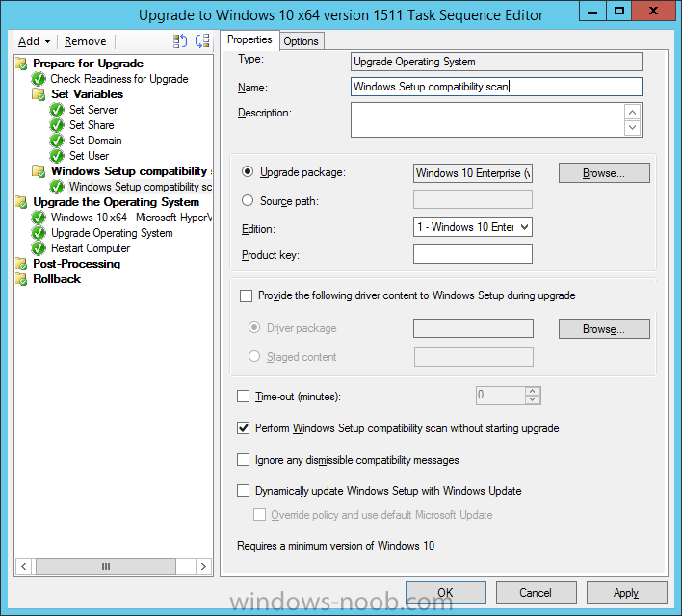
Task: Click Description scroll up arrow
Action: (633, 113)
